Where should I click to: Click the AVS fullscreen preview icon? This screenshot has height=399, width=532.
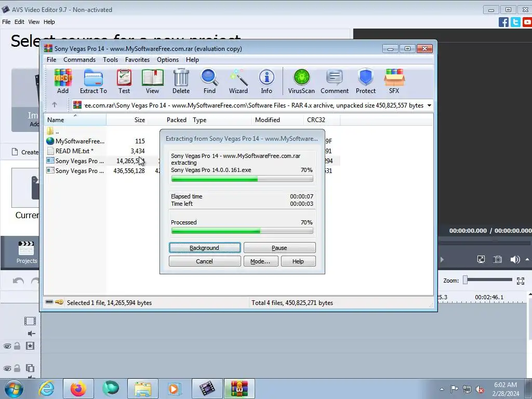tap(481, 260)
